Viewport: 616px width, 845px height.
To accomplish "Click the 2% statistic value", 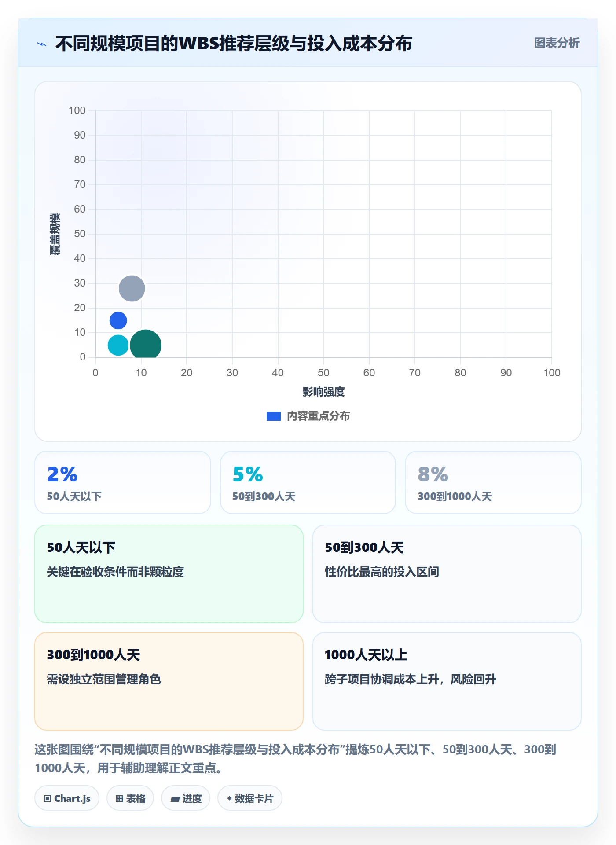I will click(62, 474).
